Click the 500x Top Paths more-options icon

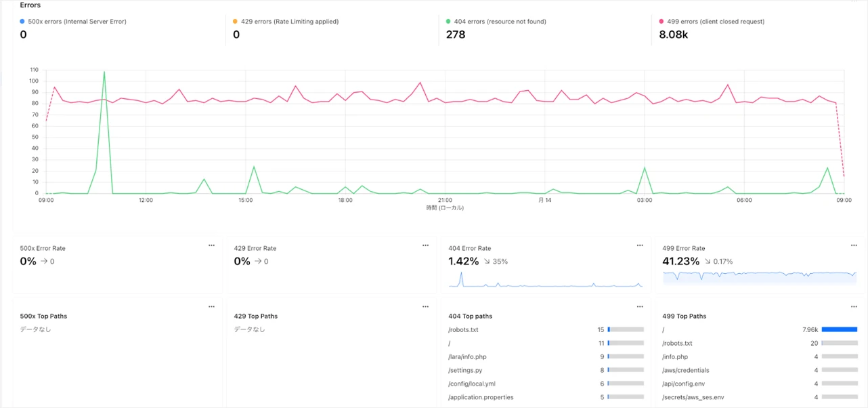coord(211,307)
